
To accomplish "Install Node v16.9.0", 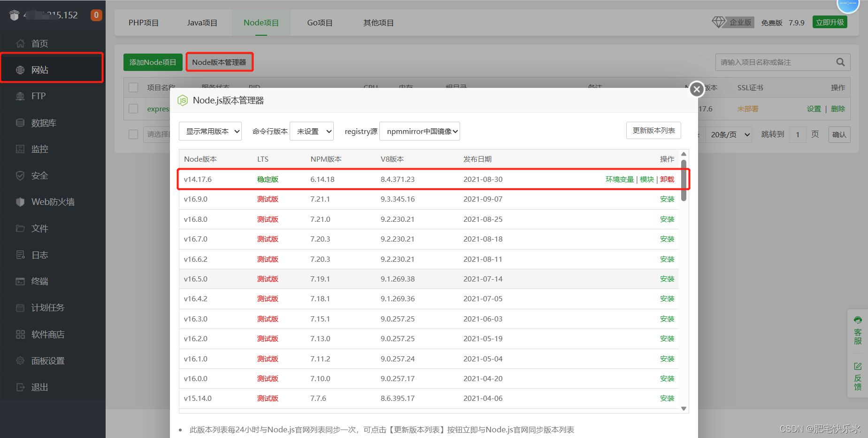I will point(667,199).
